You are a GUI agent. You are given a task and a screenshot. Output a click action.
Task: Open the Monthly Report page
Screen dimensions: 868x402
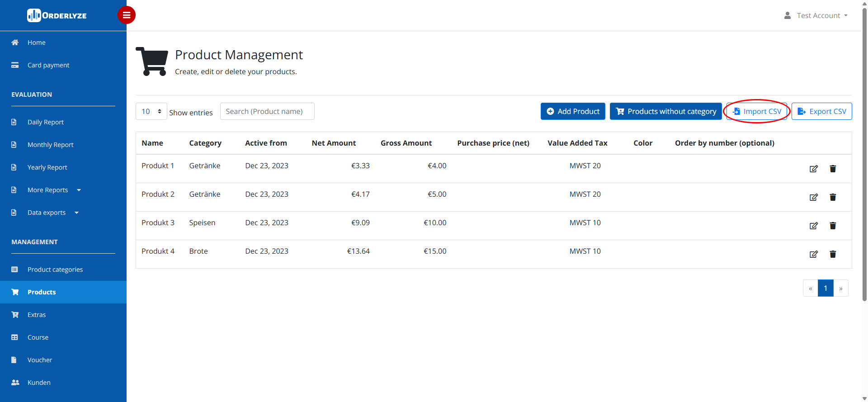pos(50,145)
